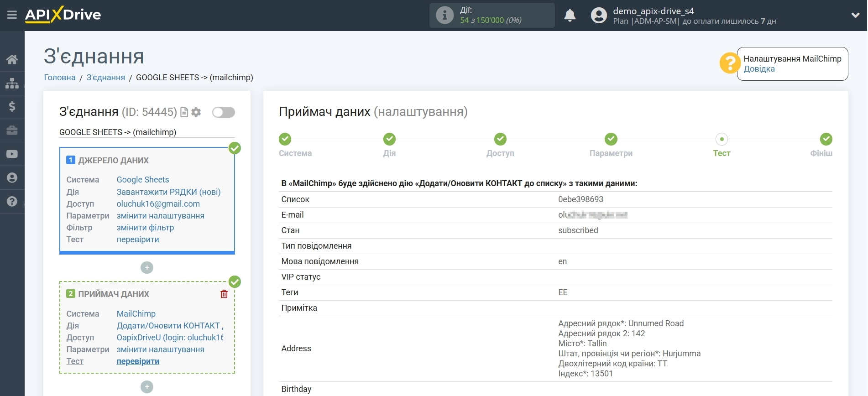Click source змінити налаштування link
This screenshot has height=396, width=868.
160,216
